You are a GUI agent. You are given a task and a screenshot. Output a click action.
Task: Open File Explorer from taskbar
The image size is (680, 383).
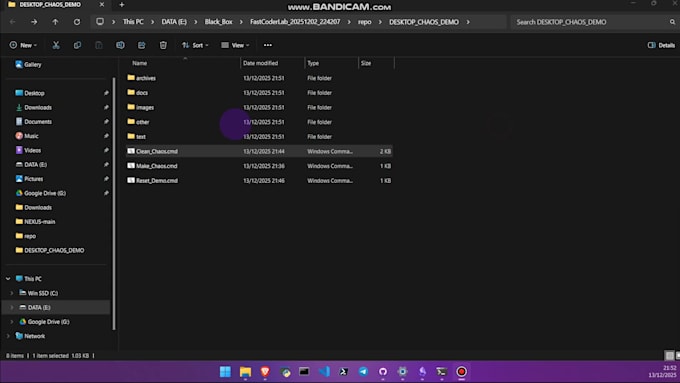click(x=245, y=372)
